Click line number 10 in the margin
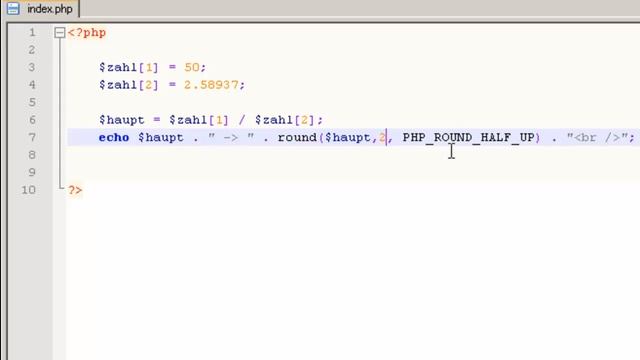The height and width of the screenshot is (360, 640). point(29,190)
